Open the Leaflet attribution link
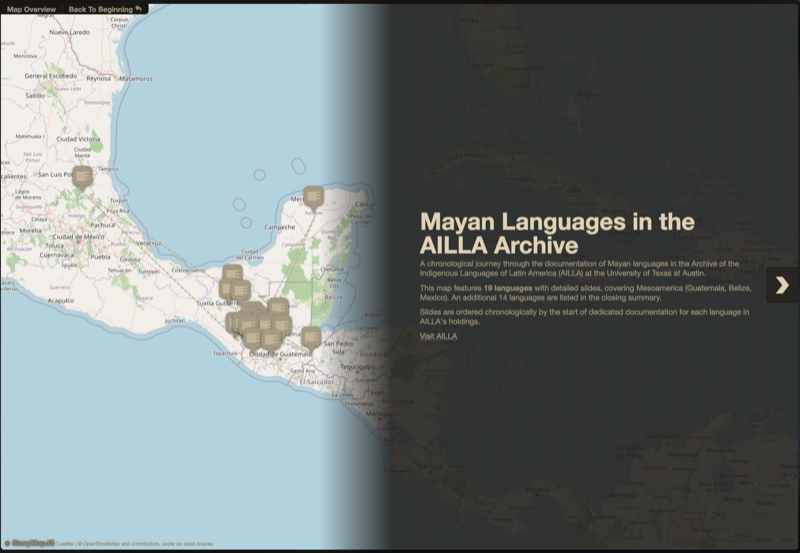The image size is (800, 553). click(x=65, y=544)
